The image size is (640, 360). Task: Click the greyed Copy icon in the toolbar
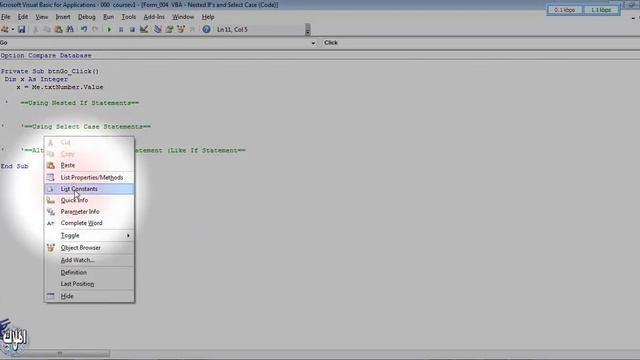coord(47,29)
